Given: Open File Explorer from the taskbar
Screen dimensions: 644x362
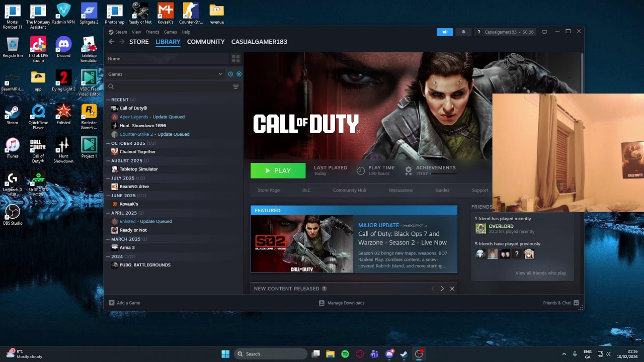Looking at the screenshot, I should pyautogui.click(x=331, y=354).
